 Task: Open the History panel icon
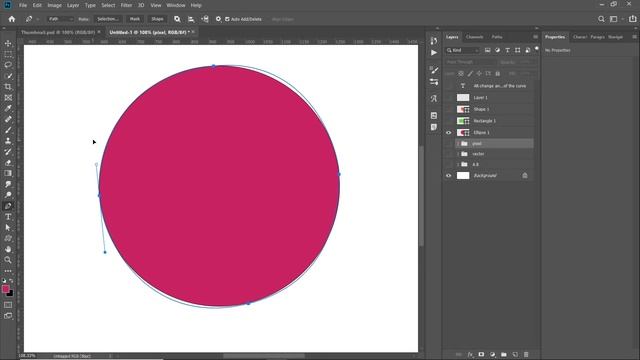click(x=434, y=41)
